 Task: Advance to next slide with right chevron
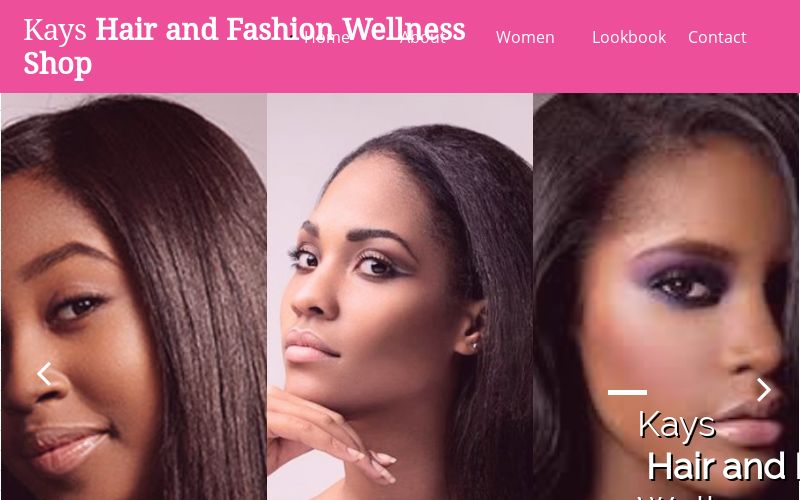pos(764,390)
